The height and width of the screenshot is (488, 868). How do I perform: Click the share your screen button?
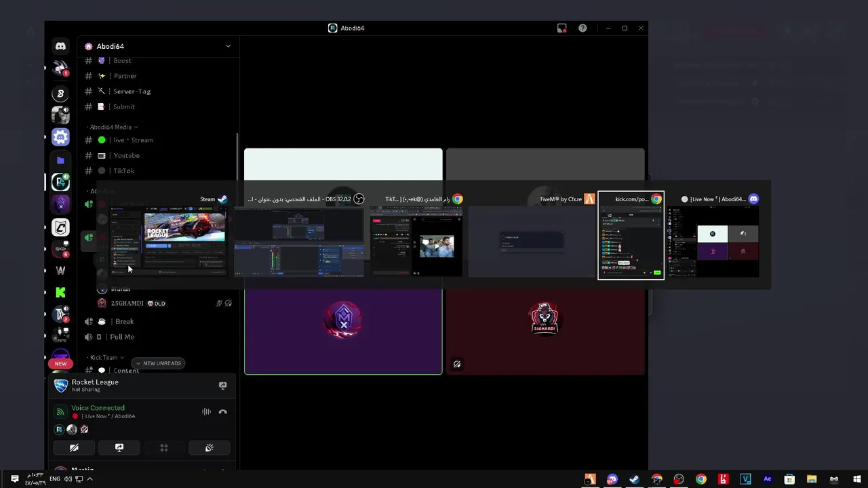point(119,448)
